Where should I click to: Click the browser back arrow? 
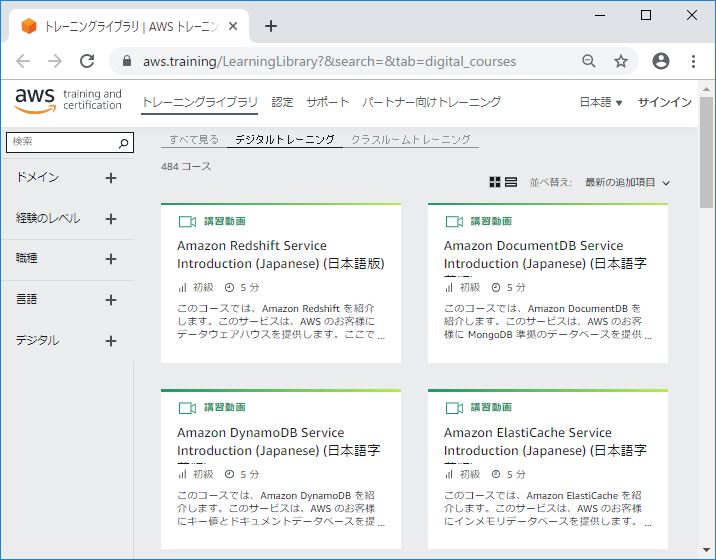[x=23, y=61]
